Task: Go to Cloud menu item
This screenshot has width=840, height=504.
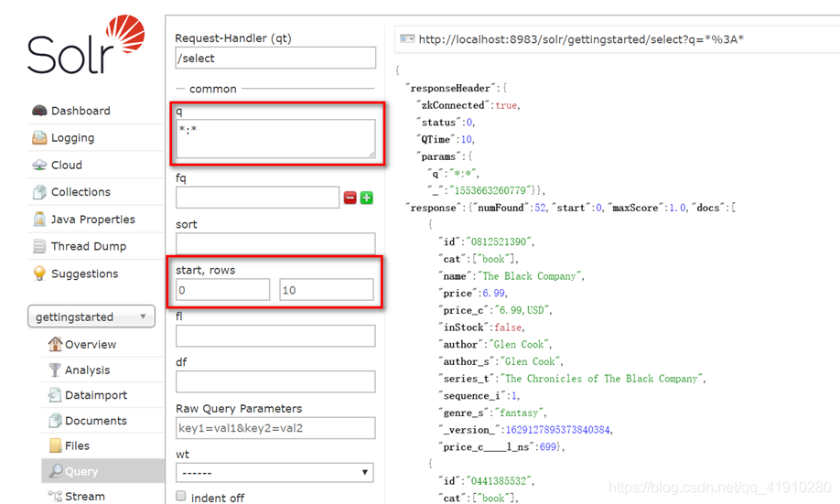Action: point(67,165)
